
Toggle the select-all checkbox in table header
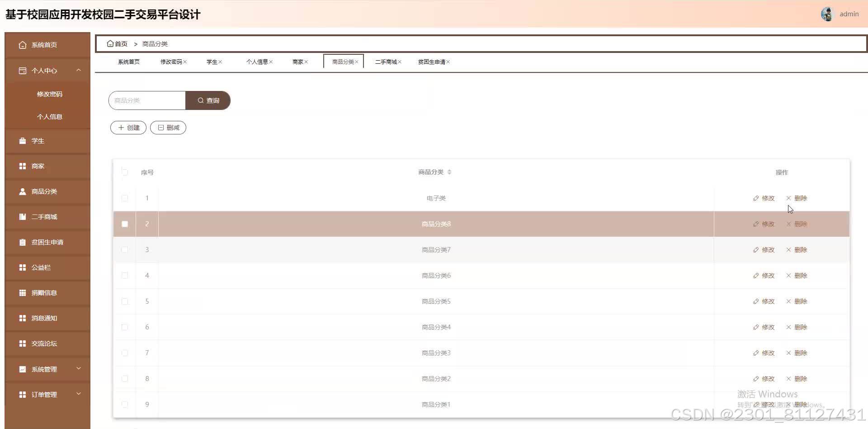click(125, 172)
